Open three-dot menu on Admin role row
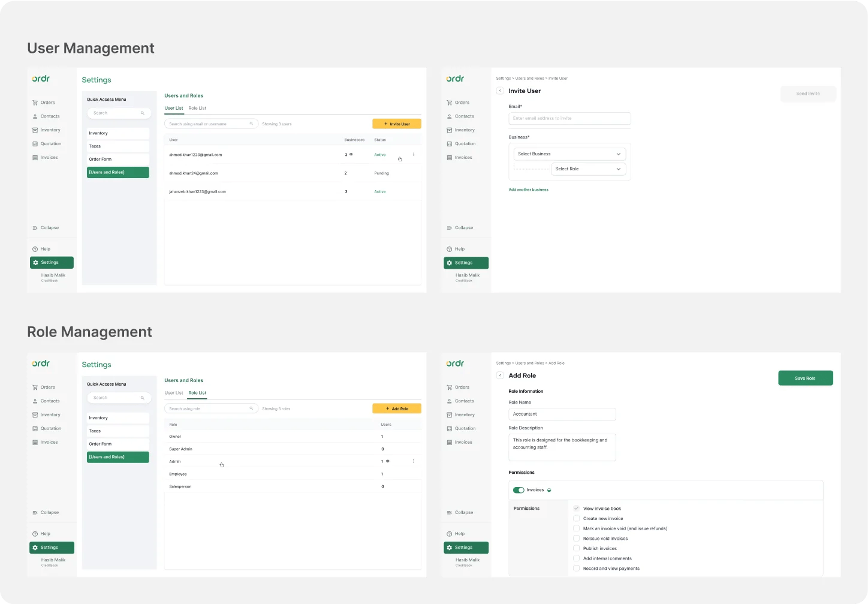 [x=414, y=461]
